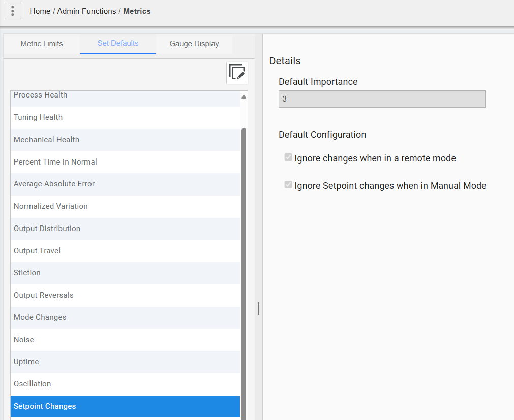The height and width of the screenshot is (420, 514).
Task: Open the Gauge Display tab
Action: coord(194,44)
